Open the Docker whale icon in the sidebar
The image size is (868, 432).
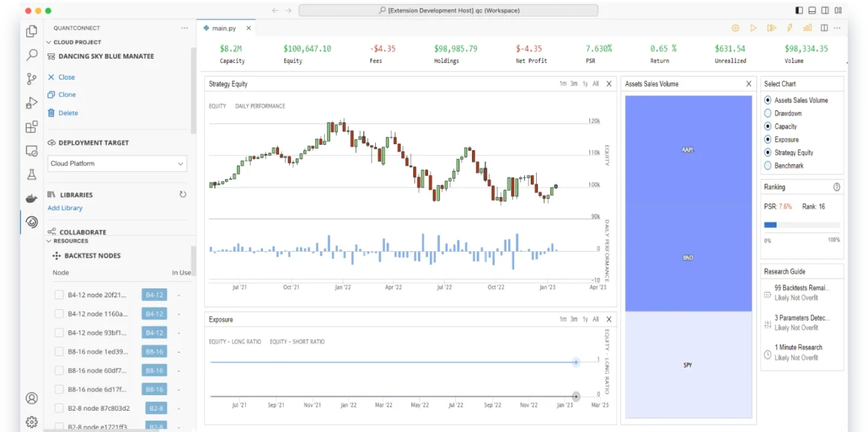coord(31,198)
